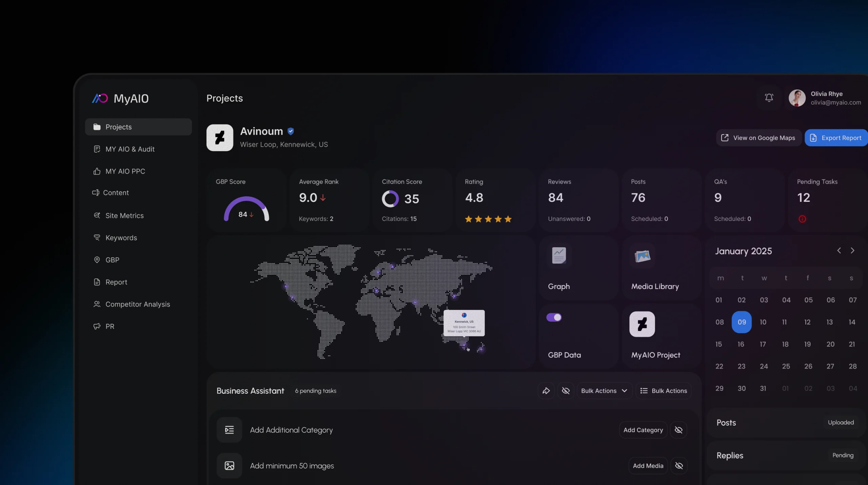Open the MyAIO Project card
This screenshot has width=868, height=485.
(662, 336)
